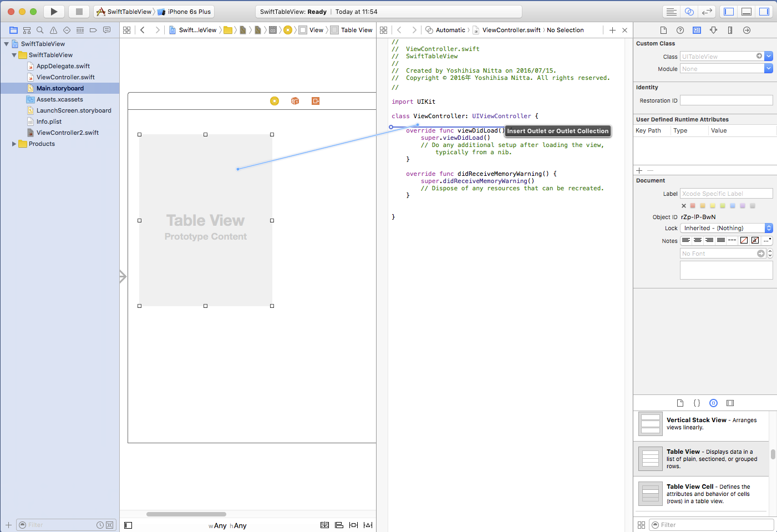Screen dimensions: 777x532
Task: Show the Object library
Action: click(713, 403)
